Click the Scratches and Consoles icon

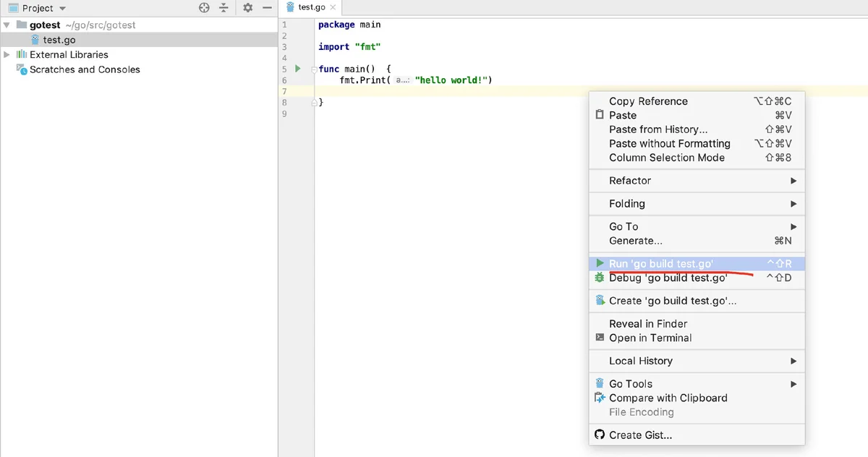21,69
